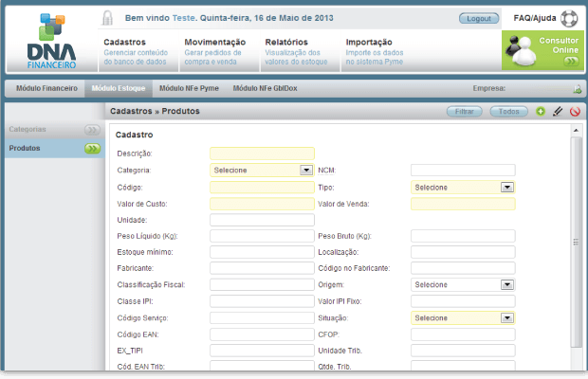Click the pencil edit icon
The height and width of the screenshot is (379, 588).
click(x=558, y=112)
